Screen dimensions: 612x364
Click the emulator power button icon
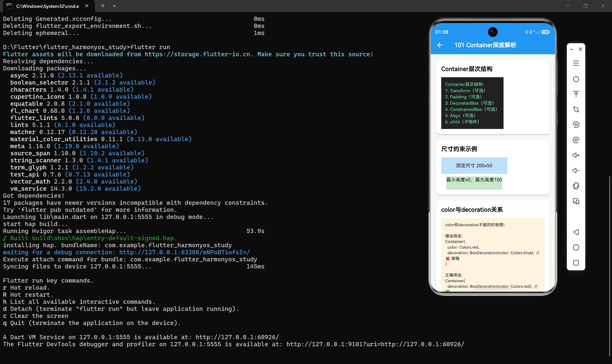576,79
